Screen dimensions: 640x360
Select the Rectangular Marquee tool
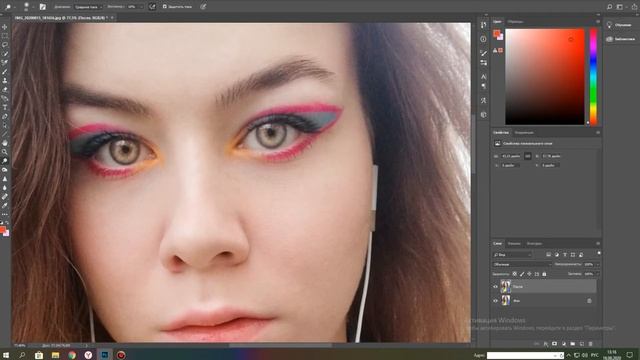click(x=4, y=36)
